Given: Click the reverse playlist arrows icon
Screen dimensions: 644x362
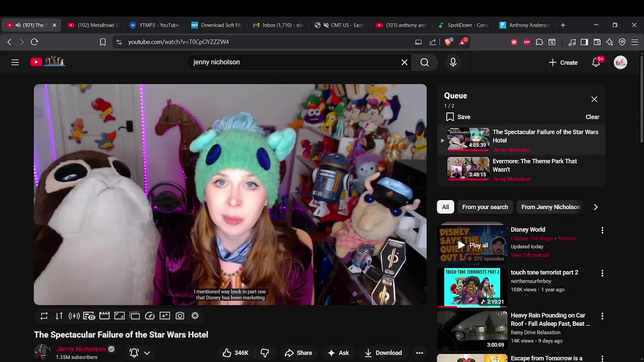Looking at the screenshot, I should point(59,316).
